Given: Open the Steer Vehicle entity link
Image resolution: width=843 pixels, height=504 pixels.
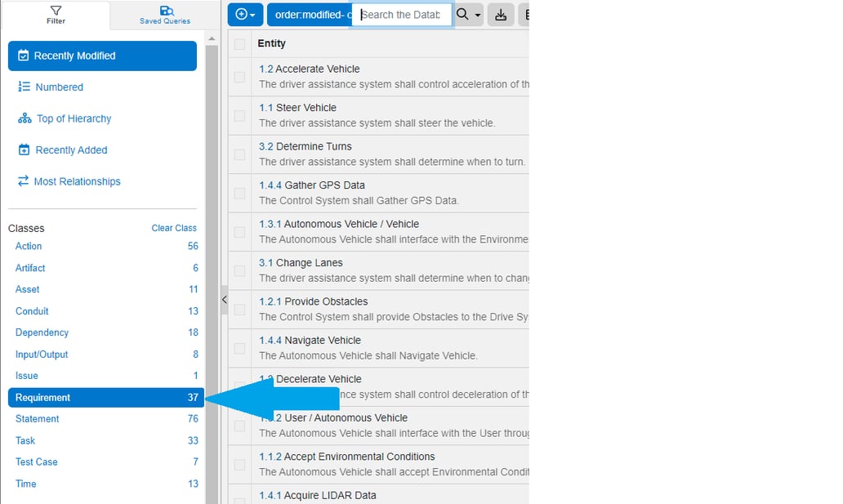Looking at the screenshot, I should [297, 108].
